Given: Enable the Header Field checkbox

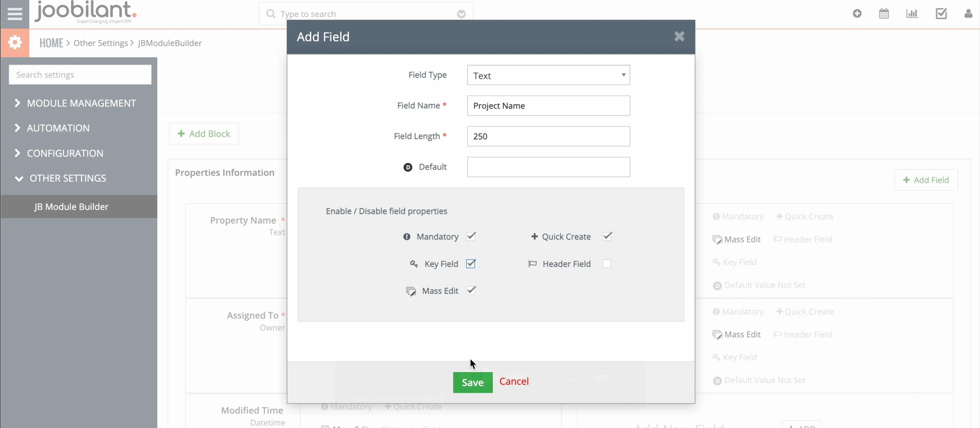Looking at the screenshot, I should point(607,264).
